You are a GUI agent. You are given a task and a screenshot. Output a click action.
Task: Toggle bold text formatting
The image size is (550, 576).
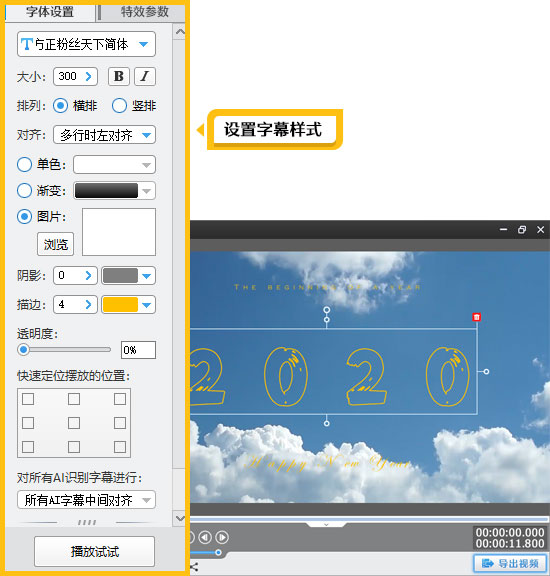pos(119,76)
